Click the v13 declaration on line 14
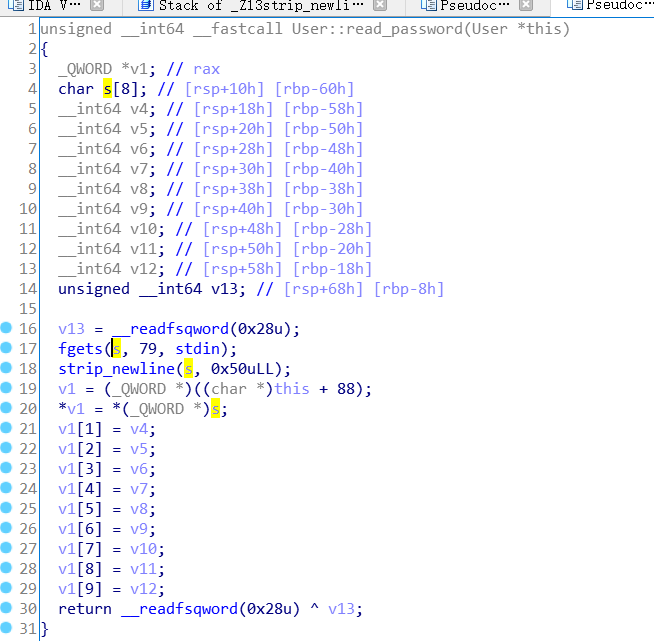The image size is (654, 641). point(224,289)
